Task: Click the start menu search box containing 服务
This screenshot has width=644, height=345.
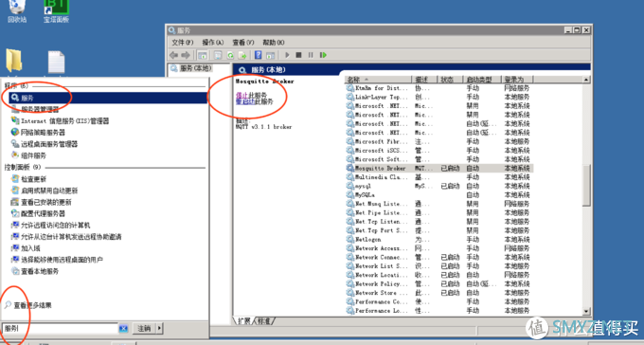Action: click(x=61, y=328)
